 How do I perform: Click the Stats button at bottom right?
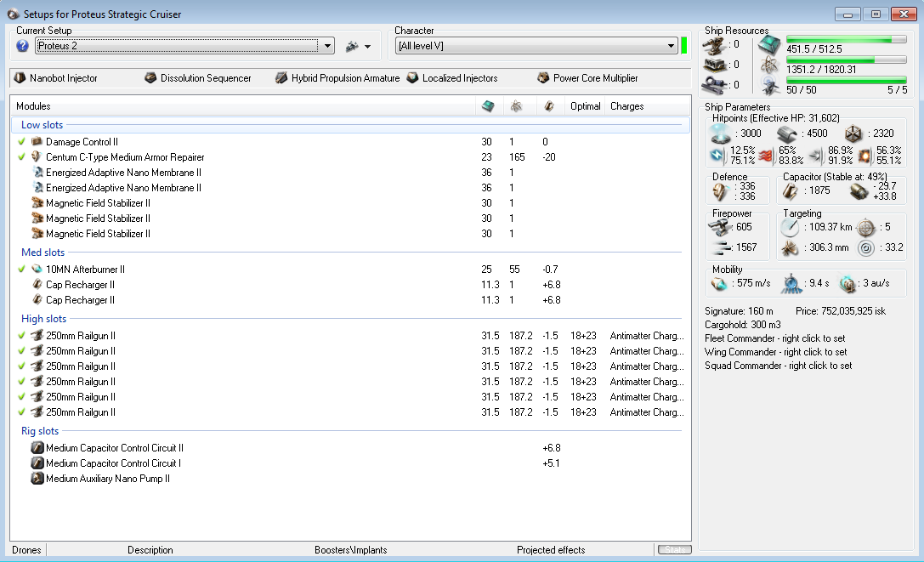[675, 549]
